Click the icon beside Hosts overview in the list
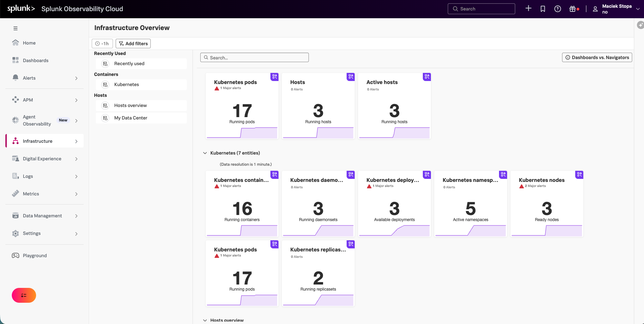The image size is (644, 324). tap(105, 105)
